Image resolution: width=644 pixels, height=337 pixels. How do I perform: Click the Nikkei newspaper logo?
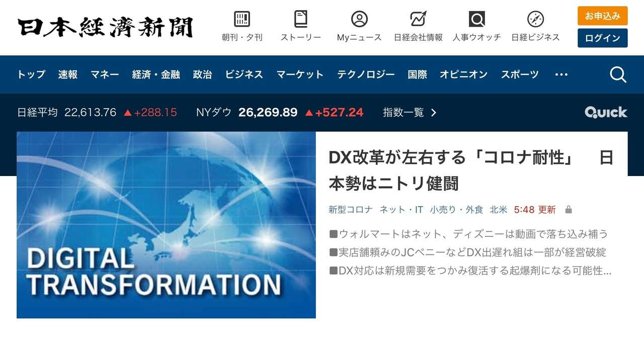pos(105,28)
